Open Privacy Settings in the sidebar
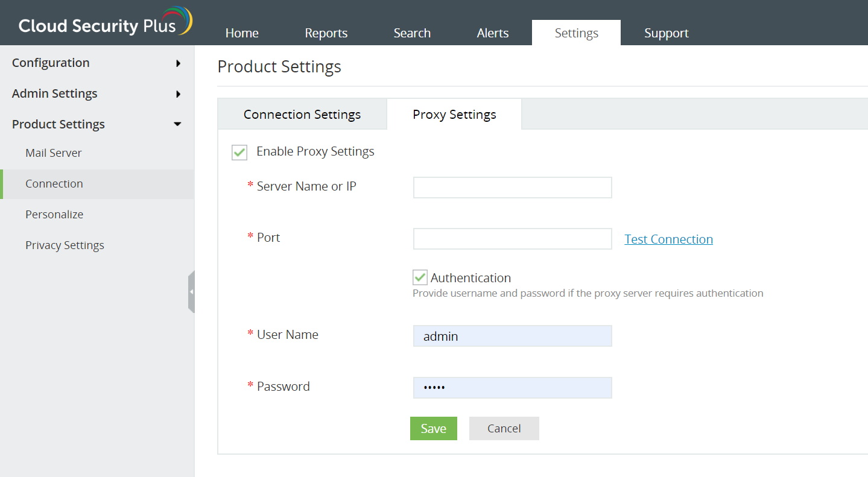 [65, 245]
